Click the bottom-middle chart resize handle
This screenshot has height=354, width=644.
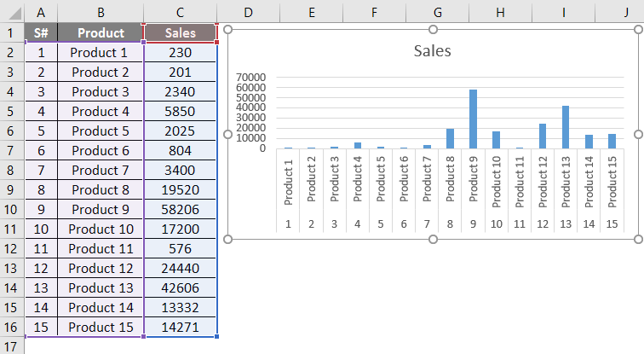point(433,240)
